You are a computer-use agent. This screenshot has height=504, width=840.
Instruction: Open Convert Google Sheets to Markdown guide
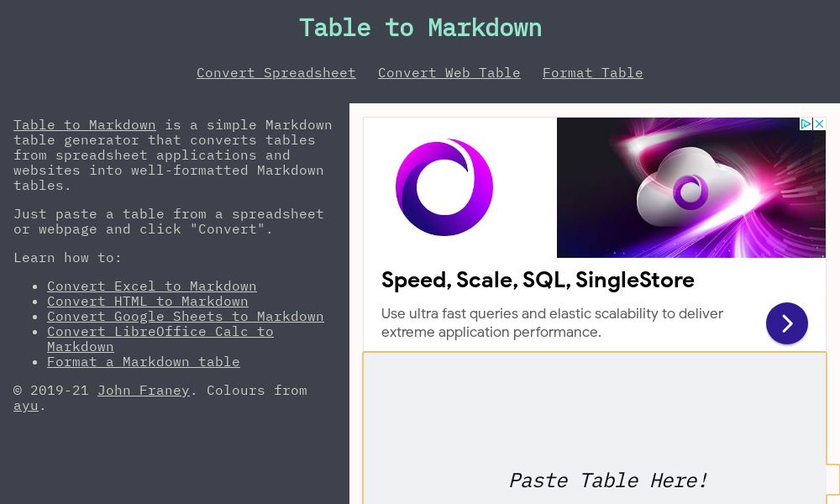point(185,316)
